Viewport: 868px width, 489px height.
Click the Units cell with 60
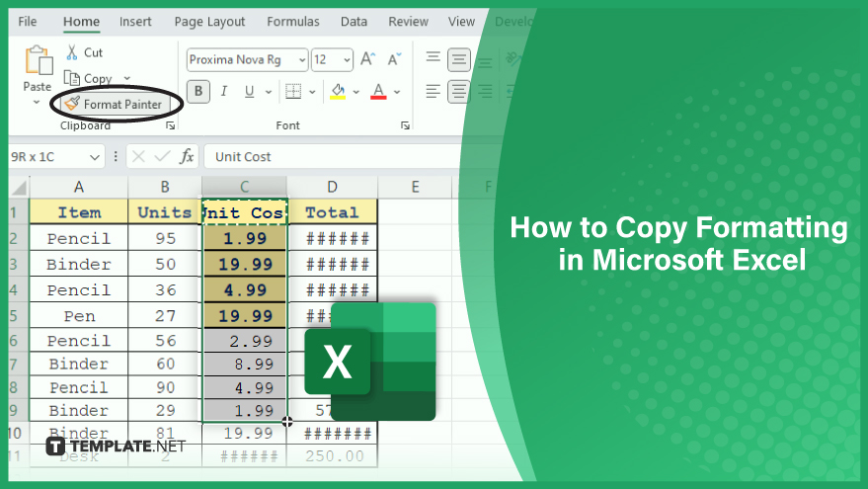[164, 364]
